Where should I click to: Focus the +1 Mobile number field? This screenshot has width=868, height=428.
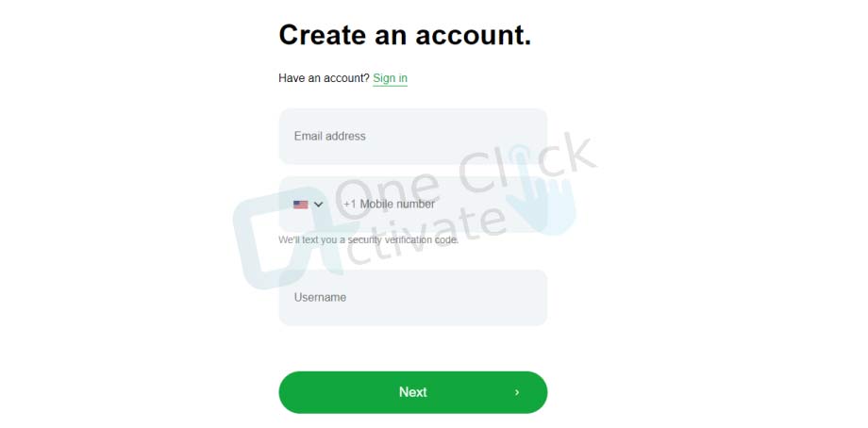click(x=413, y=204)
